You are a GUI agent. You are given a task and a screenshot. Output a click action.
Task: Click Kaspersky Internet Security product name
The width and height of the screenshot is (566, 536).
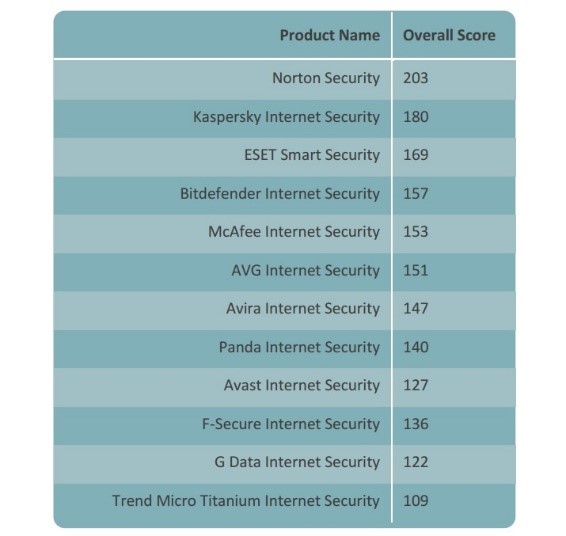click(286, 117)
